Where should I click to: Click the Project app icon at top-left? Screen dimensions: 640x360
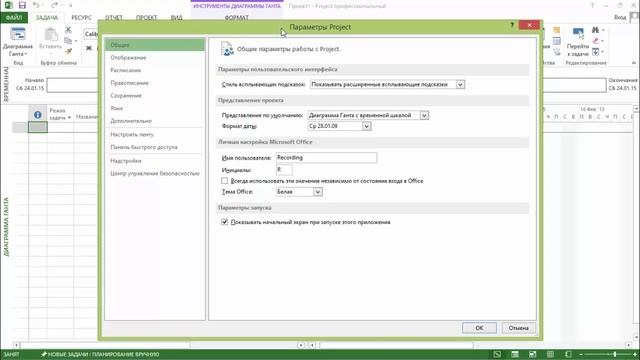pyautogui.click(x=8, y=6)
